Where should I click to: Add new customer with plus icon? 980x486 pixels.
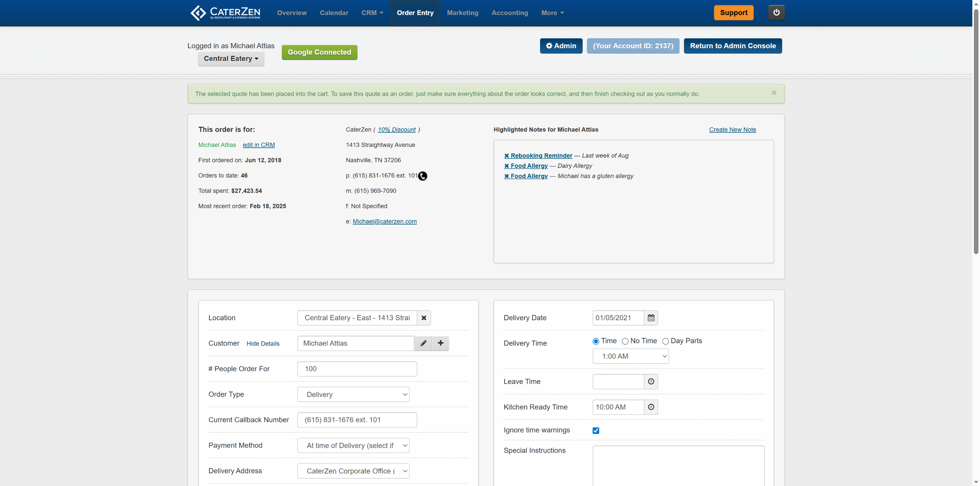[441, 343]
